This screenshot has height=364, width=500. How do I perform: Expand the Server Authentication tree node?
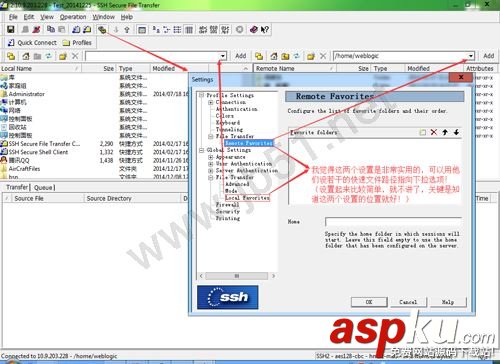point(211,171)
